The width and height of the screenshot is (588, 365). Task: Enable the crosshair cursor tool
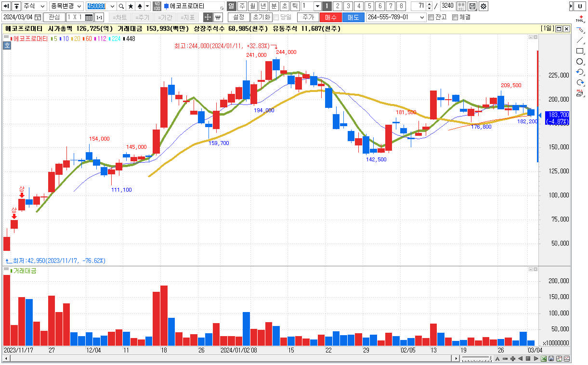coord(208,17)
